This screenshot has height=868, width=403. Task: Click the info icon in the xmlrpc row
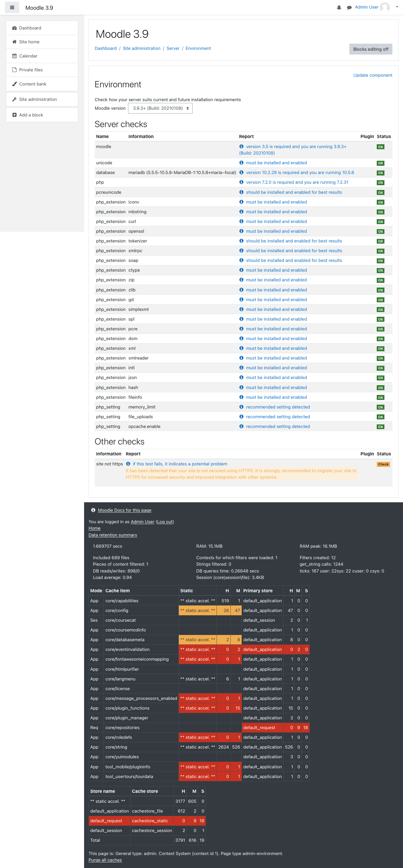click(x=241, y=251)
